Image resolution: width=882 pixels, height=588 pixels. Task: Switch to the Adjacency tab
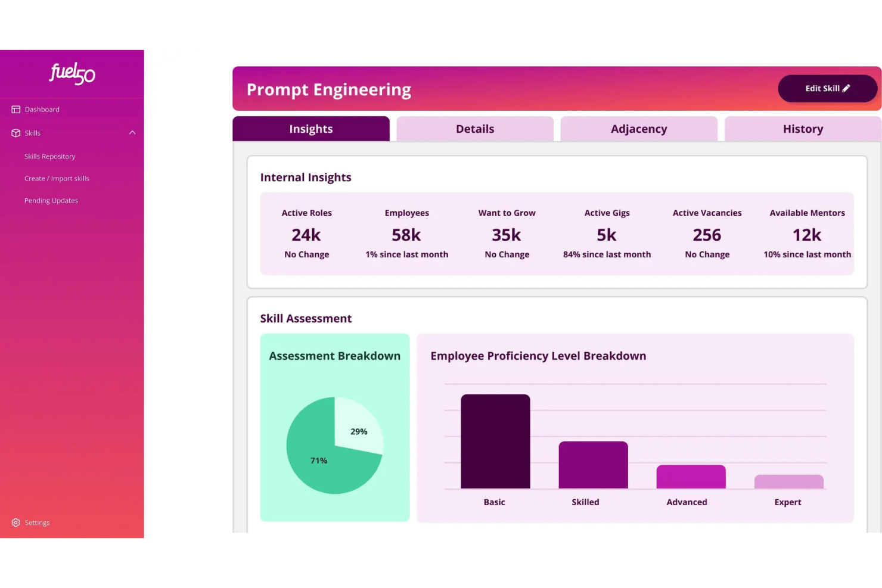point(639,129)
